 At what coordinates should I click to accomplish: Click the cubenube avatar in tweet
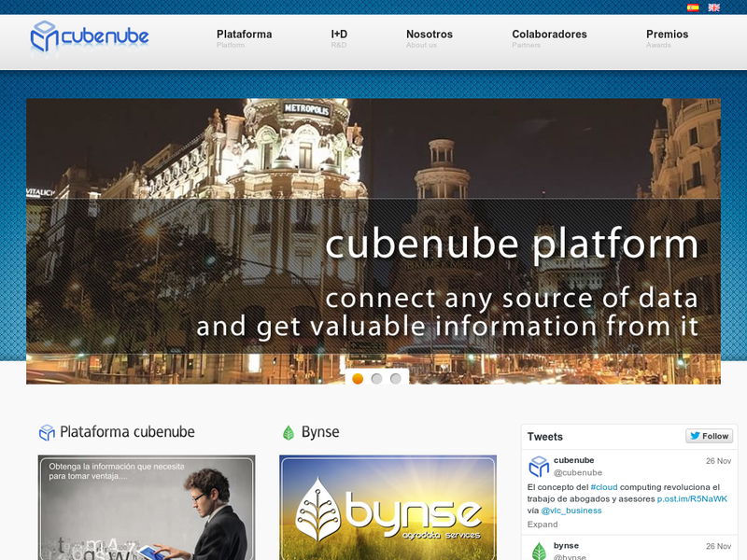click(539, 466)
